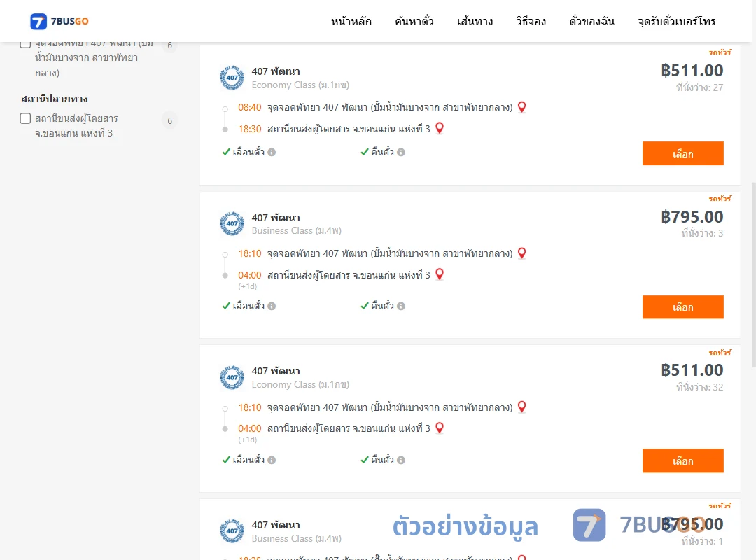Tick the จุดจอดพัทยา 407 พัฒนา origin filter checkbox
This screenshot has width=756, height=560.
pos(26,44)
